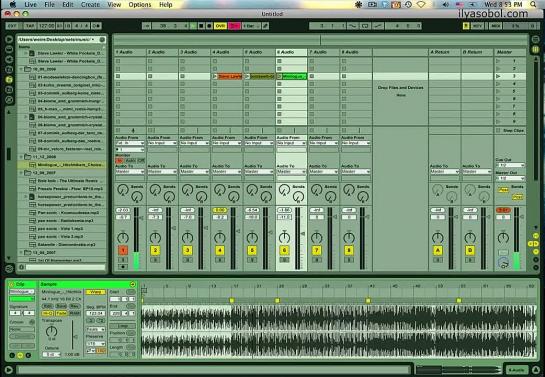Open track 1 Audio From dropdown
The width and height of the screenshot is (545, 377).
130,143
